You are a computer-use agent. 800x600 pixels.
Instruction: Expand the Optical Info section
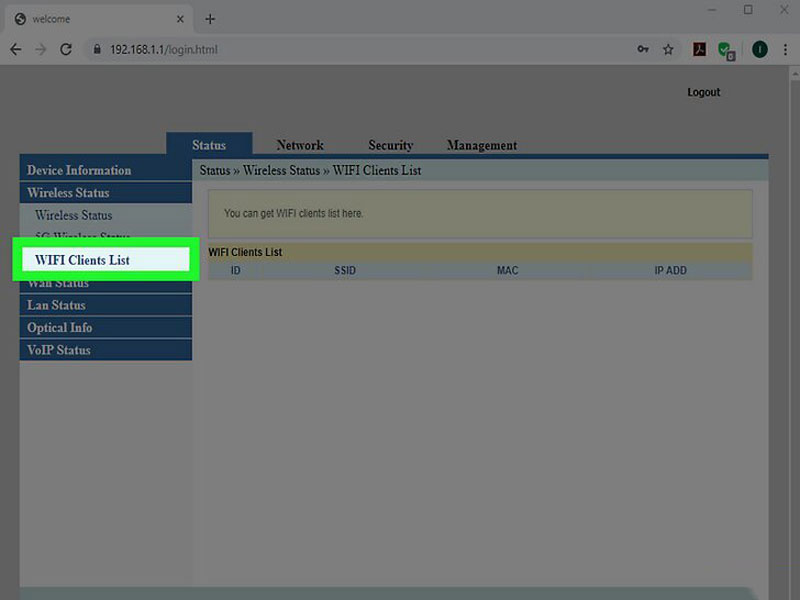pos(60,328)
